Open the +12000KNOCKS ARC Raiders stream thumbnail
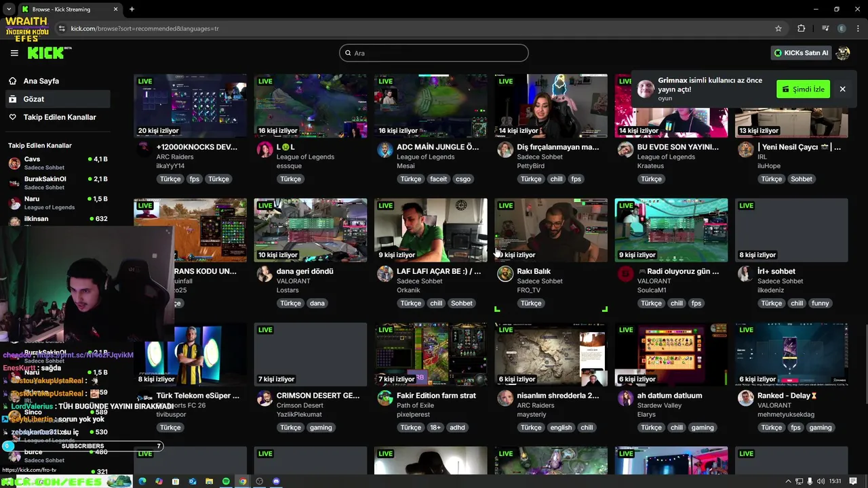The width and height of the screenshot is (868, 488). pyautogui.click(x=191, y=106)
